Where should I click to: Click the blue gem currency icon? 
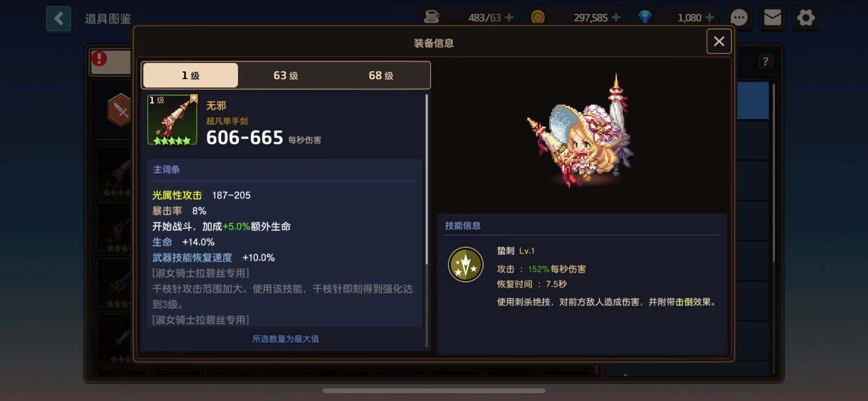point(645,17)
